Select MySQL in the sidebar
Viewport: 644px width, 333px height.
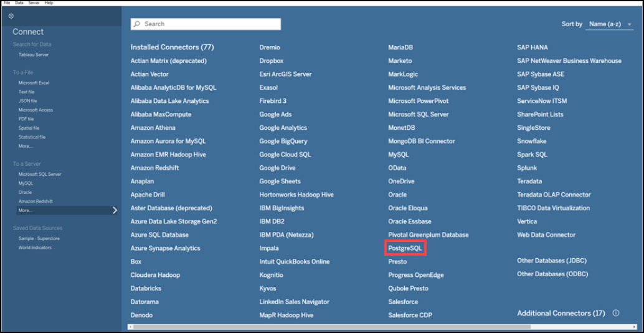click(x=26, y=183)
